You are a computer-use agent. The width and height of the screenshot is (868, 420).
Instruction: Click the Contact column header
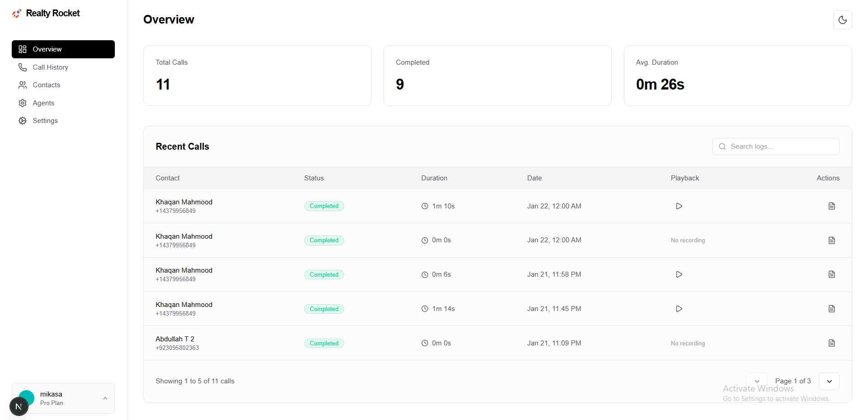tap(168, 178)
